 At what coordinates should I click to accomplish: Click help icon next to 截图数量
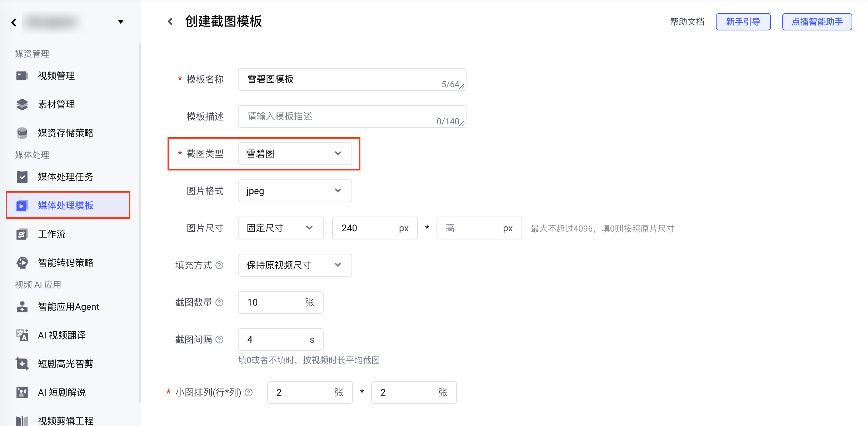coord(220,302)
